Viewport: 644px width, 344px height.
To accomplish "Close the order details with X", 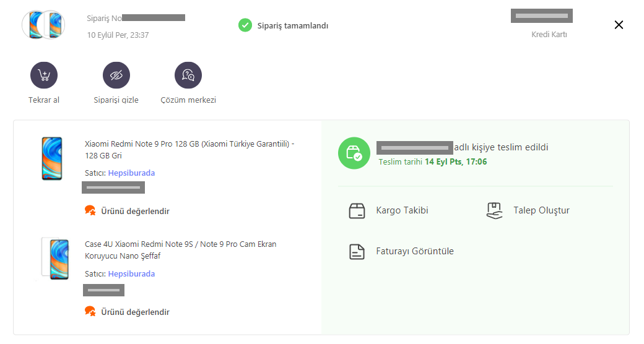I will coord(619,25).
